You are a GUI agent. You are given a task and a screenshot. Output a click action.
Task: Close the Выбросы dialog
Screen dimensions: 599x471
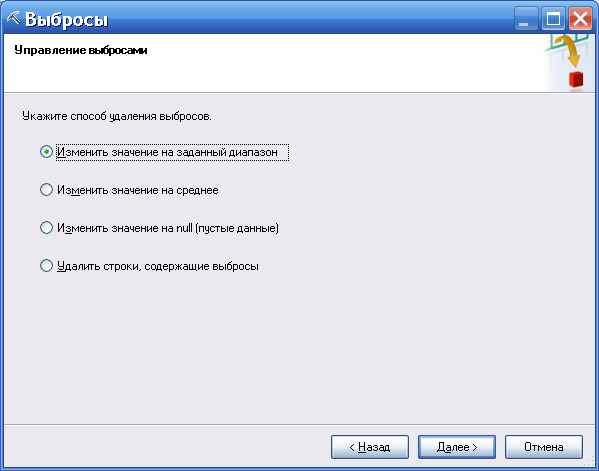click(580, 18)
